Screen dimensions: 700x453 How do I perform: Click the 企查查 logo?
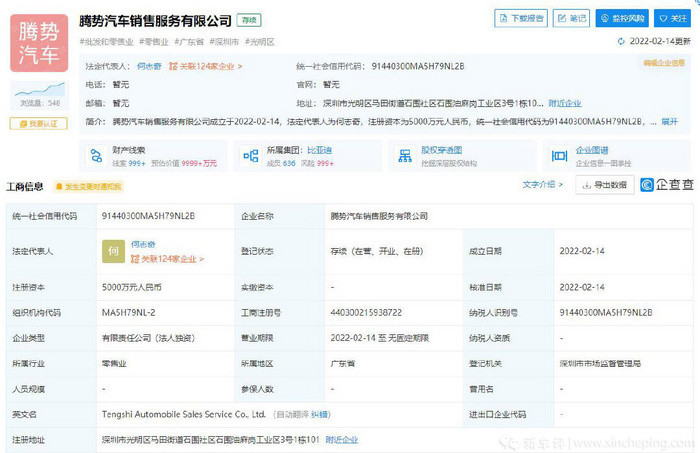coord(667,184)
